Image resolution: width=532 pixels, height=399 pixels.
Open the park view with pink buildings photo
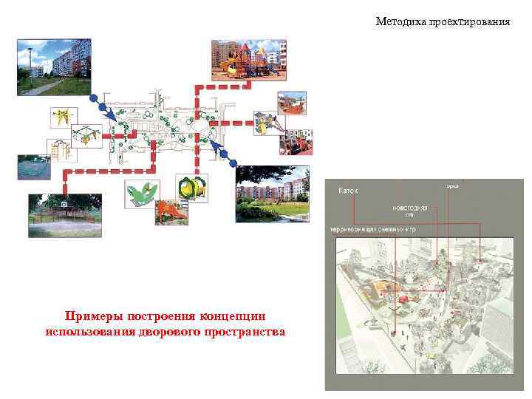point(273,194)
